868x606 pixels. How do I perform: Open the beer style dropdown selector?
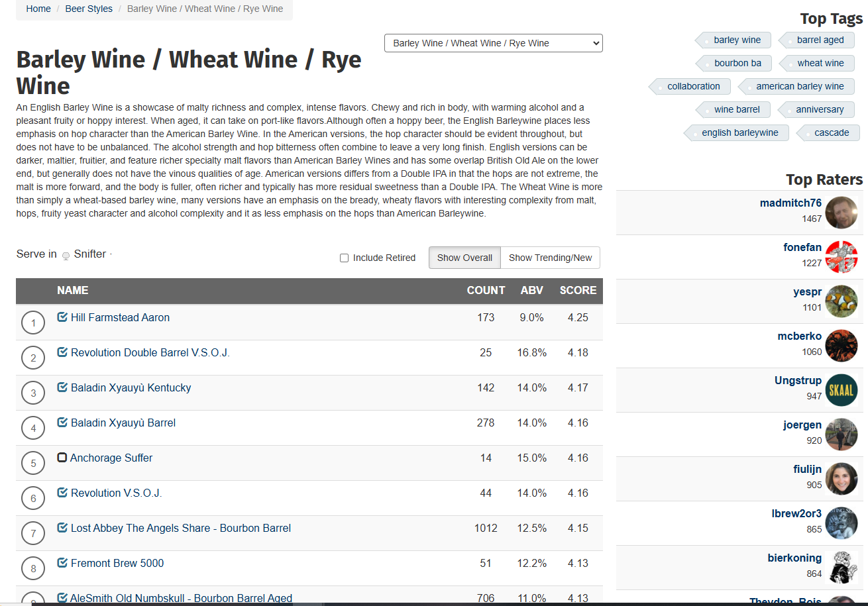pos(494,43)
